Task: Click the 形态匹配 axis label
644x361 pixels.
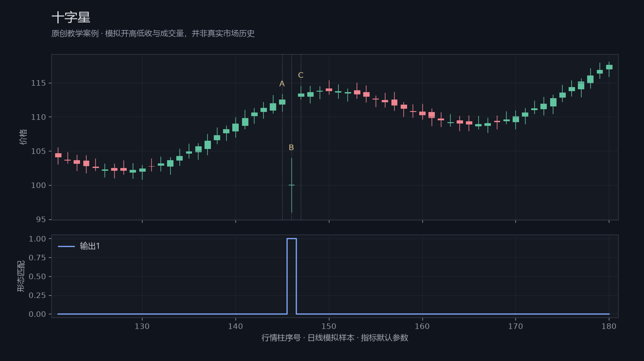Action: click(x=21, y=276)
